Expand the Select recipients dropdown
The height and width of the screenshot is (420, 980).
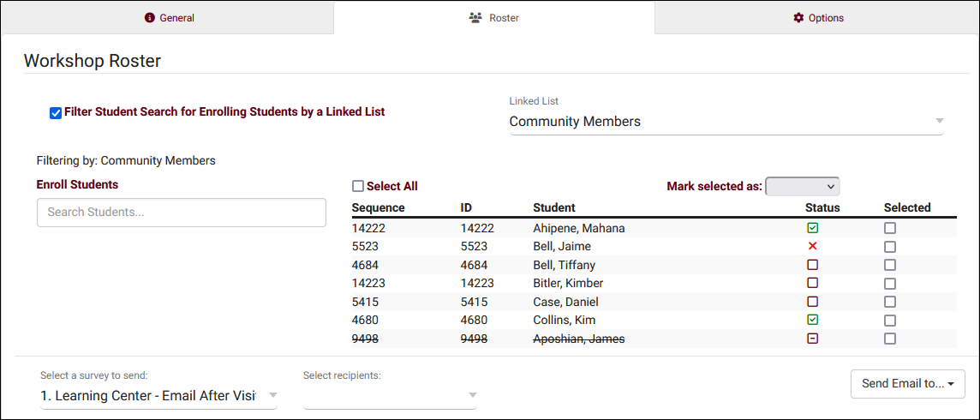coord(390,395)
